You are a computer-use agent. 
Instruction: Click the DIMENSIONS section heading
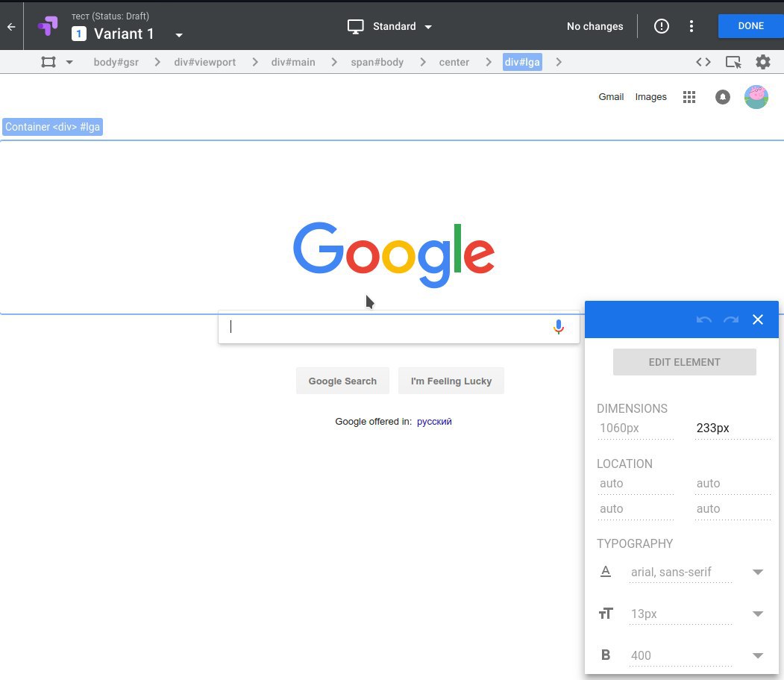[x=632, y=408]
